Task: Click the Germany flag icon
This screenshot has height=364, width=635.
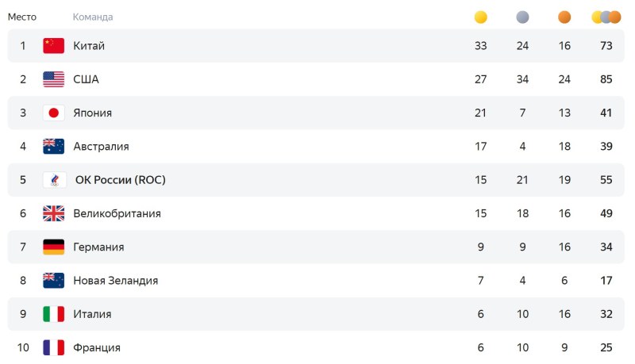Action: click(x=53, y=247)
